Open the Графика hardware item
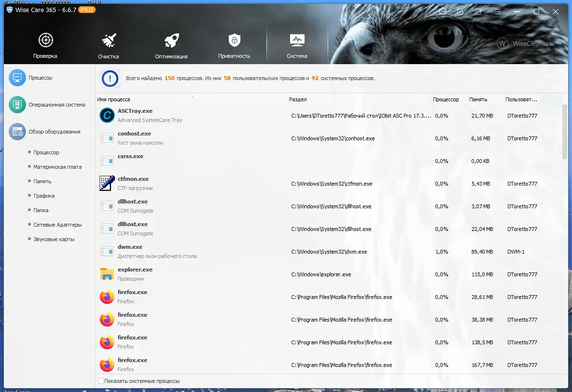 pyautogui.click(x=44, y=196)
